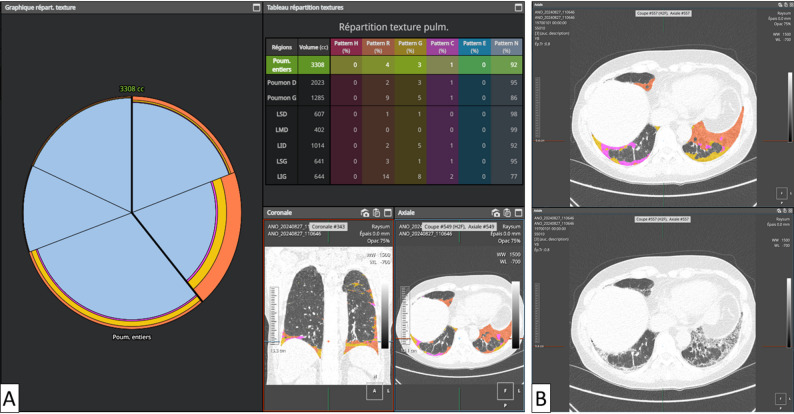The image size is (794, 414).
Task: Click the orientation cube in the Coronale view
Action: [x=375, y=391]
